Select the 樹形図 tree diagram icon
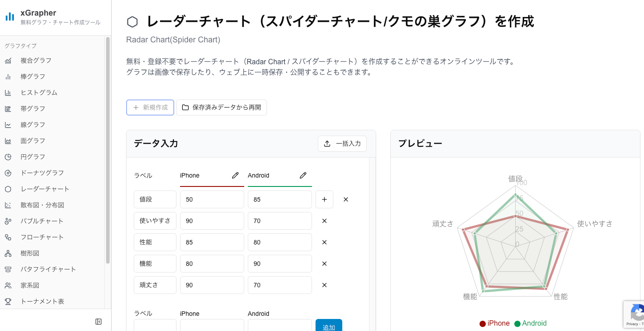Viewport: 644px width, 331px height. pos(8,253)
